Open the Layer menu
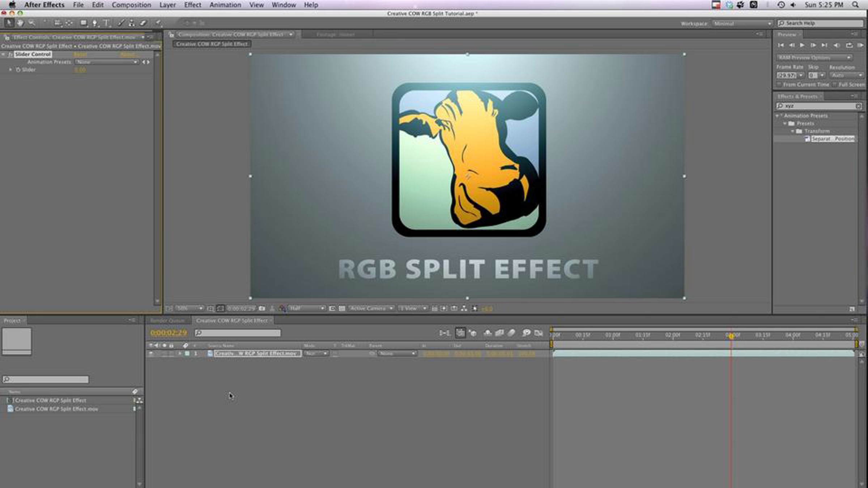The image size is (868, 488). tap(167, 5)
